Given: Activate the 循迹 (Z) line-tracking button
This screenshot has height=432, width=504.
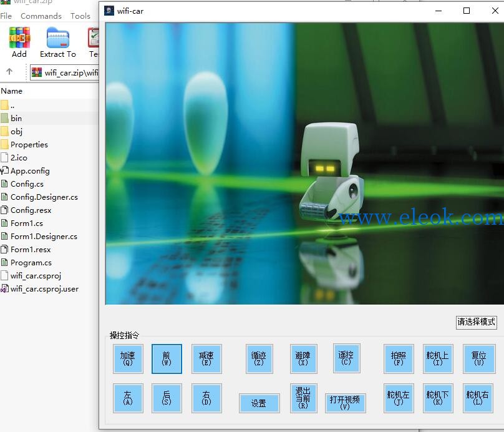Looking at the screenshot, I should coord(259,359).
